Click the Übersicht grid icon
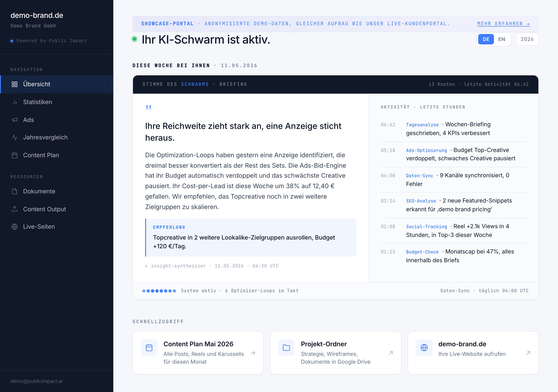558x392 pixels. pyautogui.click(x=15, y=84)
